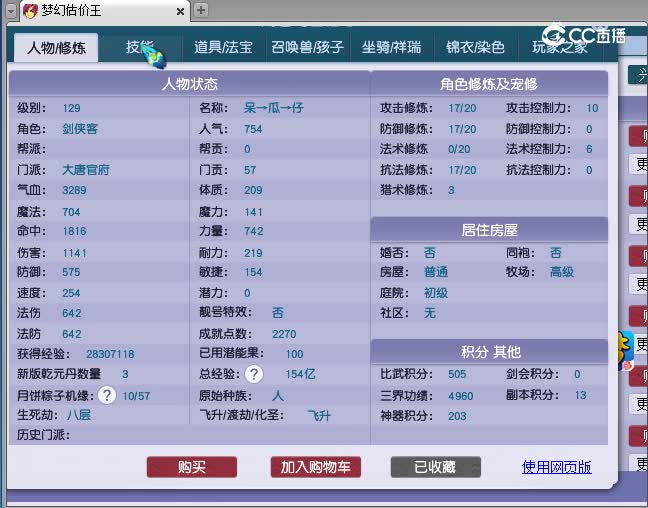Click the 居住房屋 section header

(x=489, y=229)
